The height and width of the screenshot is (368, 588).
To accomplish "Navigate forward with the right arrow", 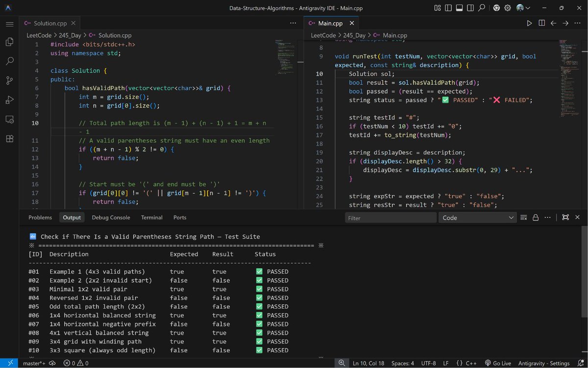I will (x=565, y=23).
